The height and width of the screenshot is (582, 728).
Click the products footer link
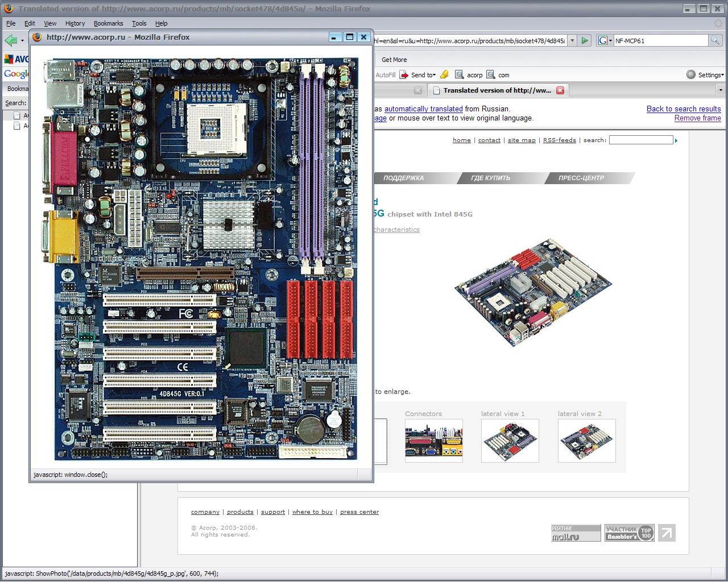tap(240, 512)
